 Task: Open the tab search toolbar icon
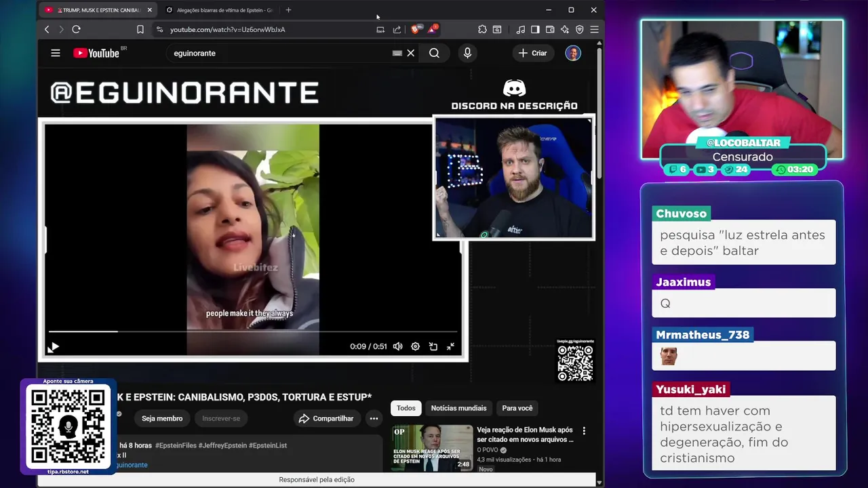(x=497, y=29)
